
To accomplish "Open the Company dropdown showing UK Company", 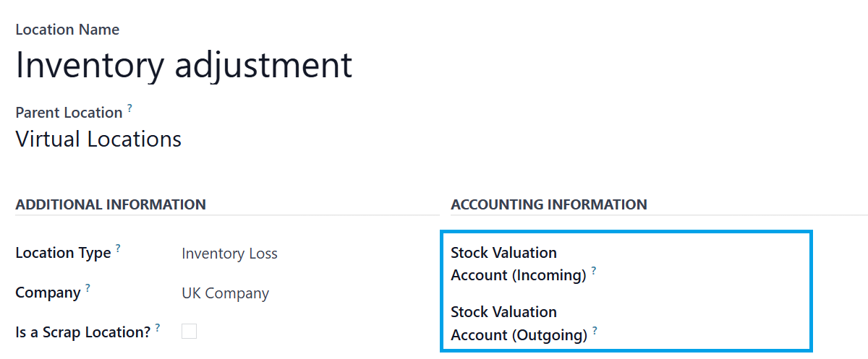I will (x=225, y=293).
